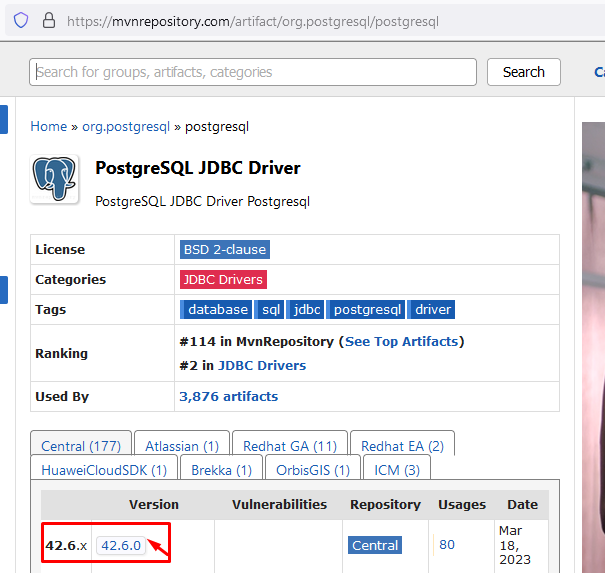Open See Top Artifacts link

click(x=401, y=341)
